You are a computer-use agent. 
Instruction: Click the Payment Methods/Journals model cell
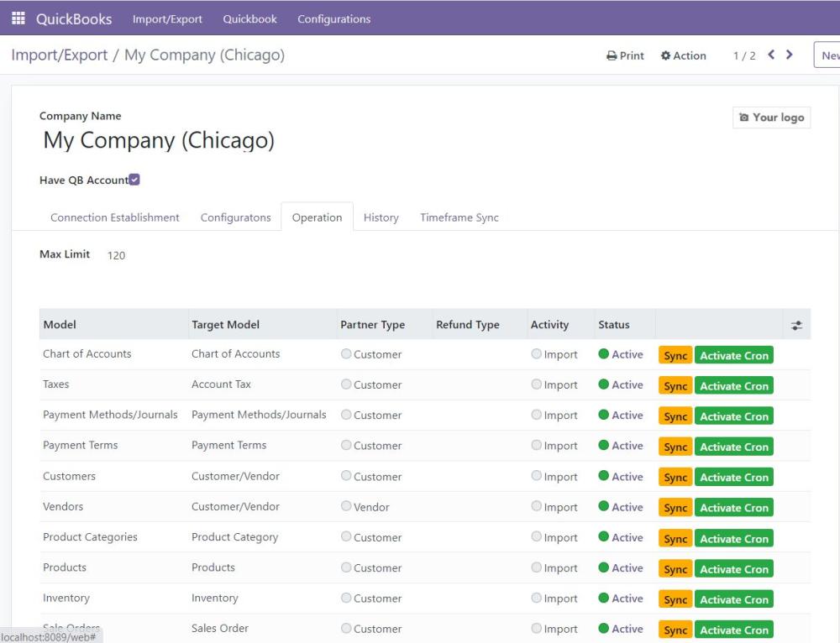tap(110, 415)
